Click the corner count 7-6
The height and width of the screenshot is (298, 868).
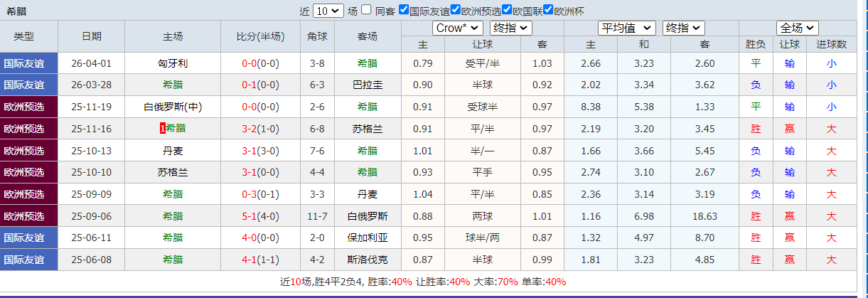click(317, 151)
